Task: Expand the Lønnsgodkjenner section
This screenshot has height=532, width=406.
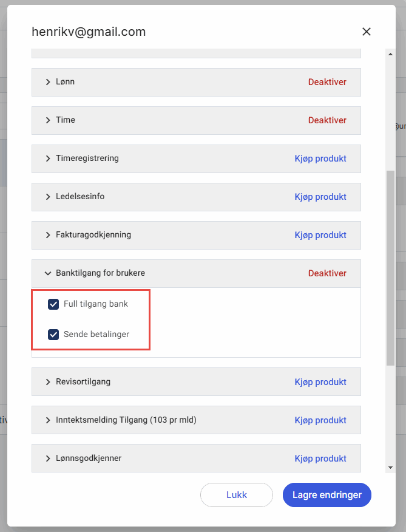Action: pos(48,459)
